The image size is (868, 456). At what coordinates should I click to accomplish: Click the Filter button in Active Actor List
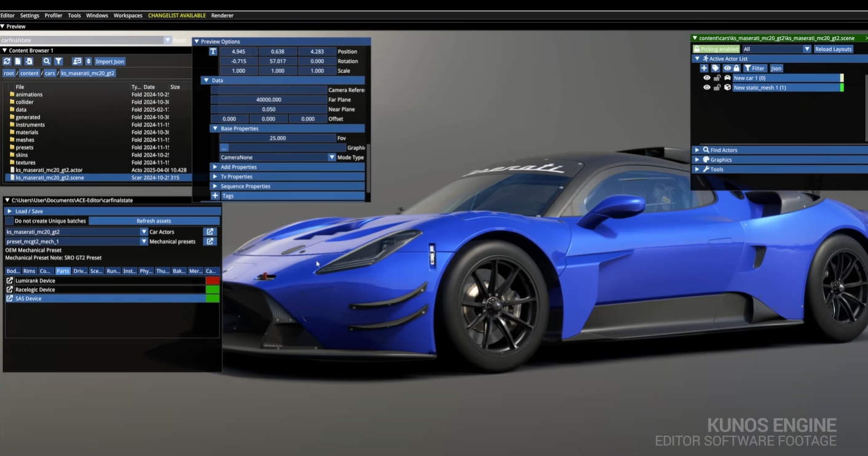[755, 68]
